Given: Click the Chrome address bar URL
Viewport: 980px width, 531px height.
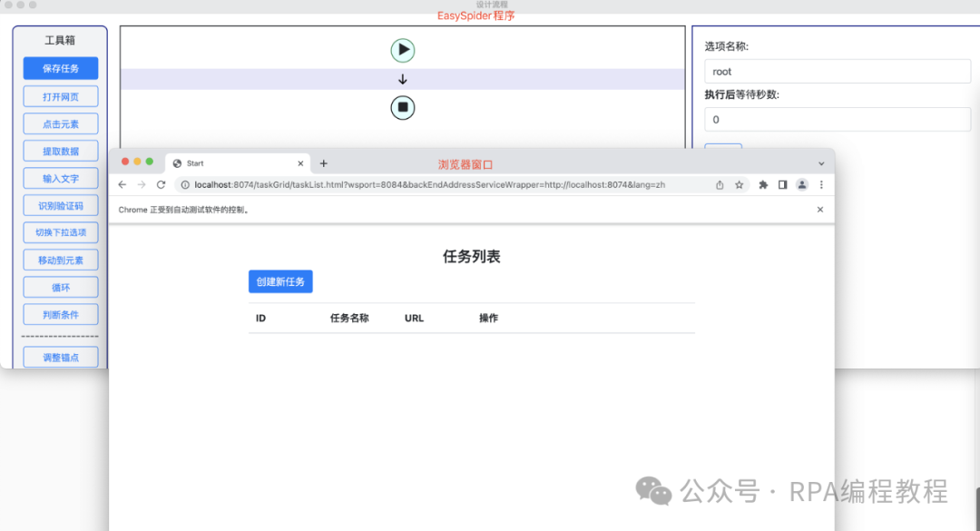Looking at the screenshot, I should click(x=429, y=184).
